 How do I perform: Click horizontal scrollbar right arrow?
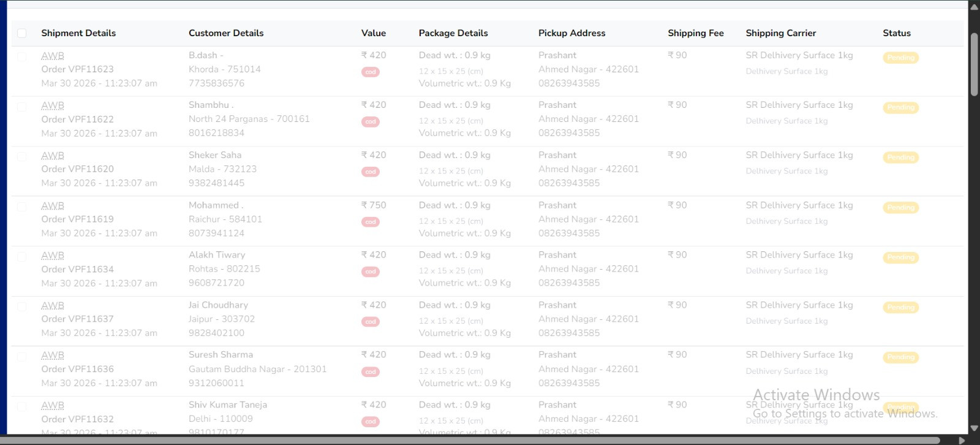click(x=962, y=440)
